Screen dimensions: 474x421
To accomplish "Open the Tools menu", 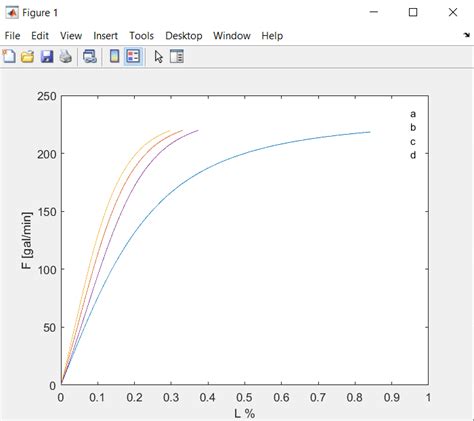I will [x=141, y=36].
